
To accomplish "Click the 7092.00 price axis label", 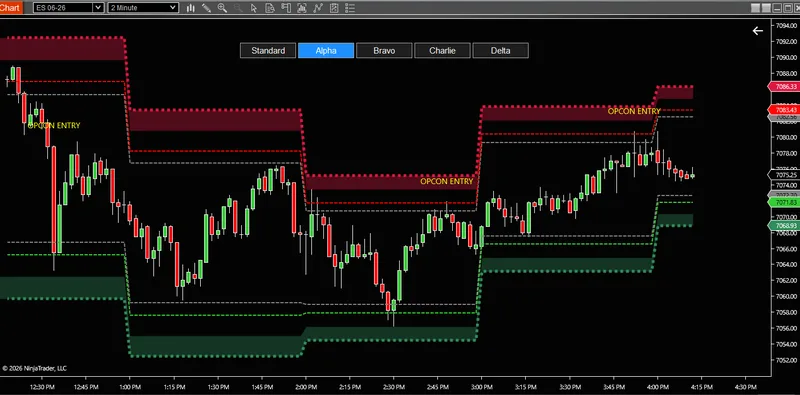I will [786, 41].
